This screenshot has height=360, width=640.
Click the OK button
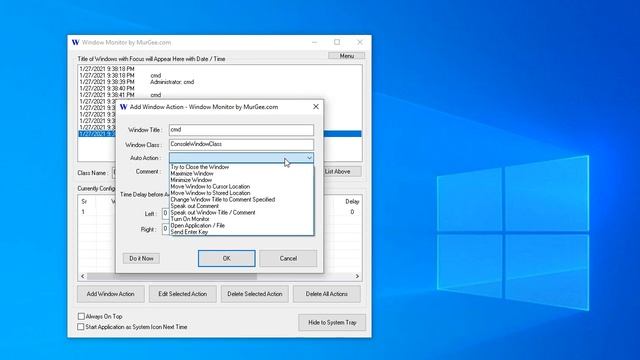click(227, 258)
